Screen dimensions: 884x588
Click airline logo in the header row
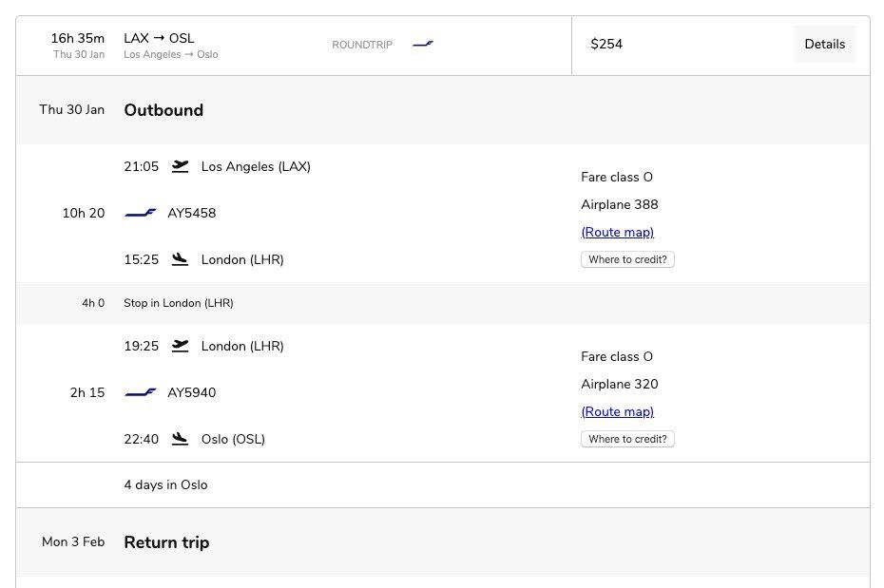point(423,45)
